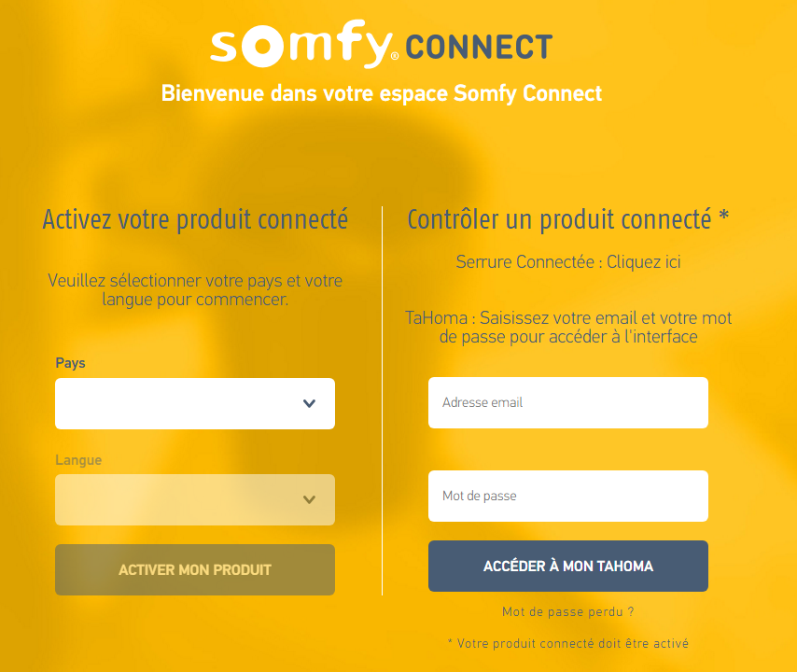Click the TaHoma instructions paragraph
Screen dimensions: 797x672
tap(567, 328)
